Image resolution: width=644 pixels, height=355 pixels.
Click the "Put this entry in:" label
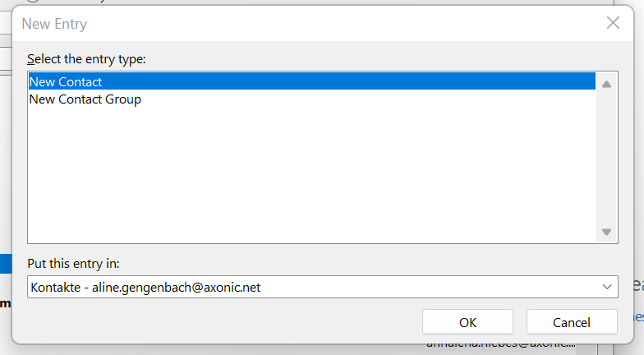74,264
